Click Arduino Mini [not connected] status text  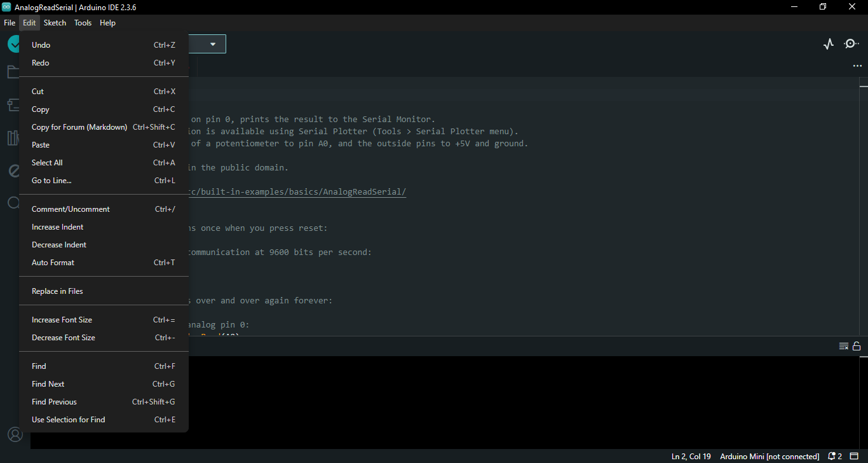pyautogui.click(x=769, y=457)
